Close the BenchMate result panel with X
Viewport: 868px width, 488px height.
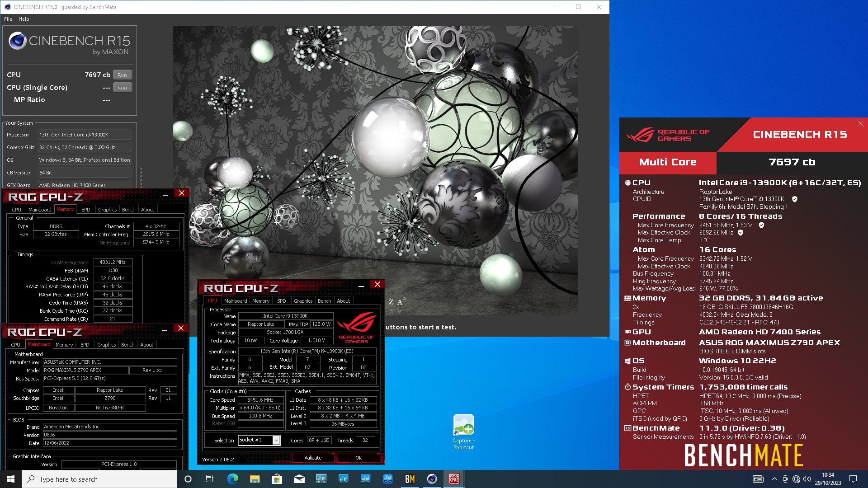click(860, 124)
